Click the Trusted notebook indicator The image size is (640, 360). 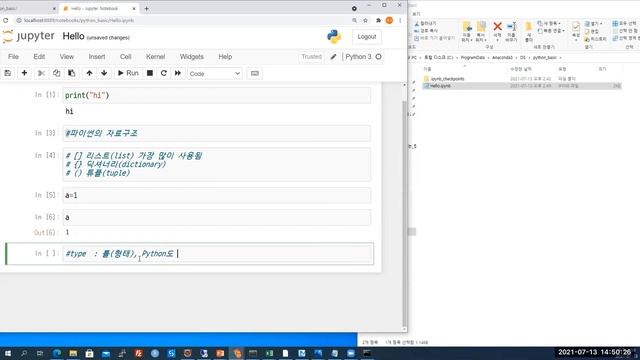(311, 57)
